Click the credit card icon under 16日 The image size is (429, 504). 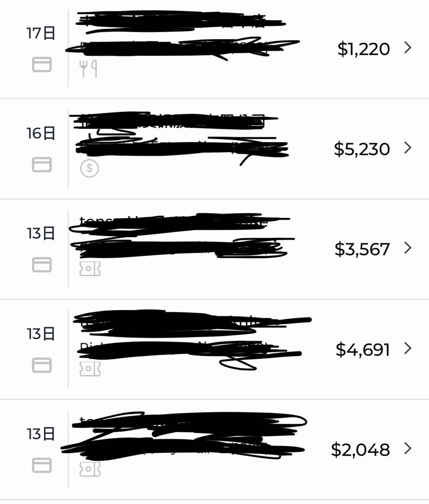[42, 165]
